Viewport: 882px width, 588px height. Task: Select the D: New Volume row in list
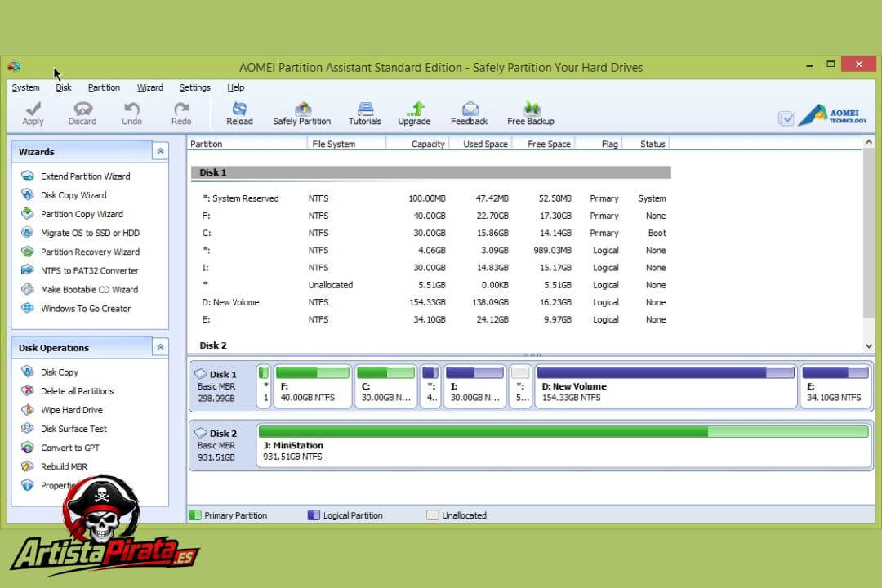coord(431,303)
